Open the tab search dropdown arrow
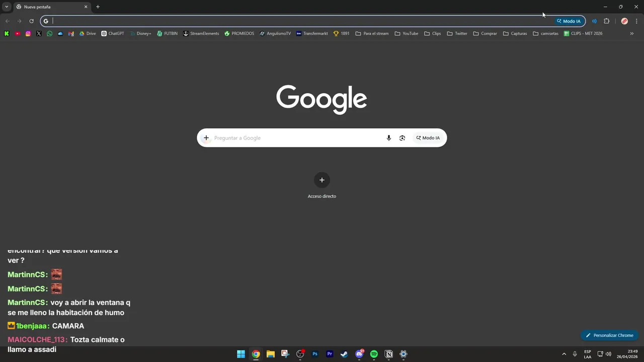 pos(7,7)
